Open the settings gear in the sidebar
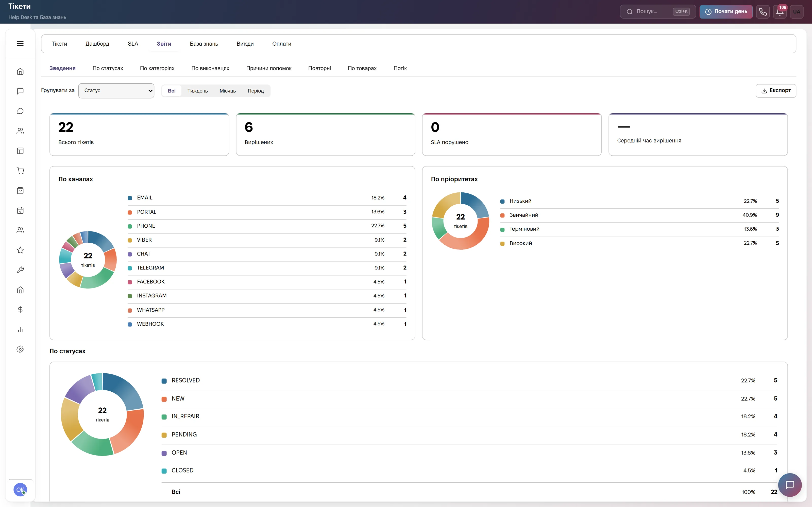812x507 pixels. (20, 349)
